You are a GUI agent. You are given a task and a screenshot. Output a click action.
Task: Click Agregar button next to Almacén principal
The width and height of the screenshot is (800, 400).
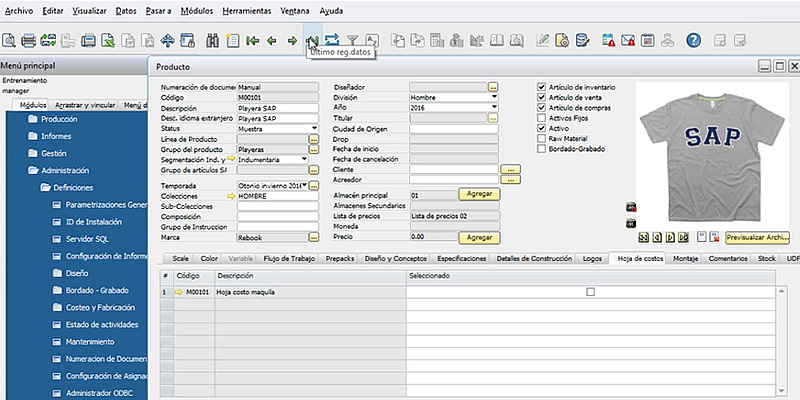(x=478, y=193)
